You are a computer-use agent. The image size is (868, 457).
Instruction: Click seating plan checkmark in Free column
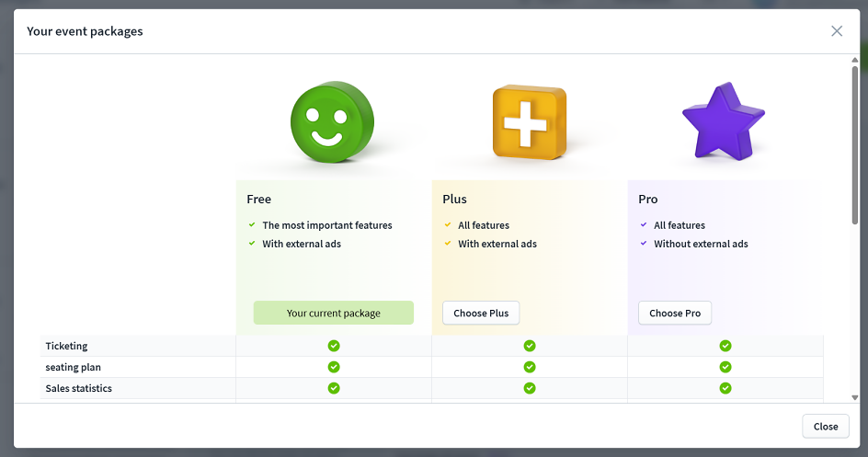(x=334, y=367)
